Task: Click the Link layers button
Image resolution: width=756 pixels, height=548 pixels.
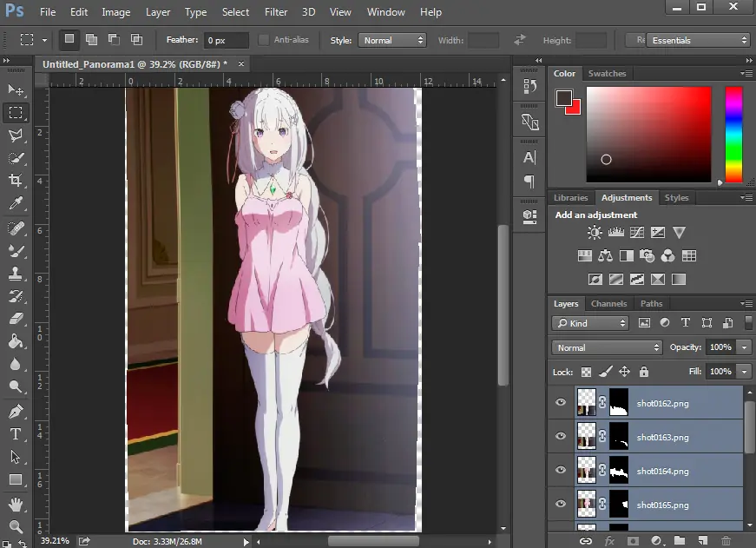Action: pyautogui.click(x=586, y=541)
